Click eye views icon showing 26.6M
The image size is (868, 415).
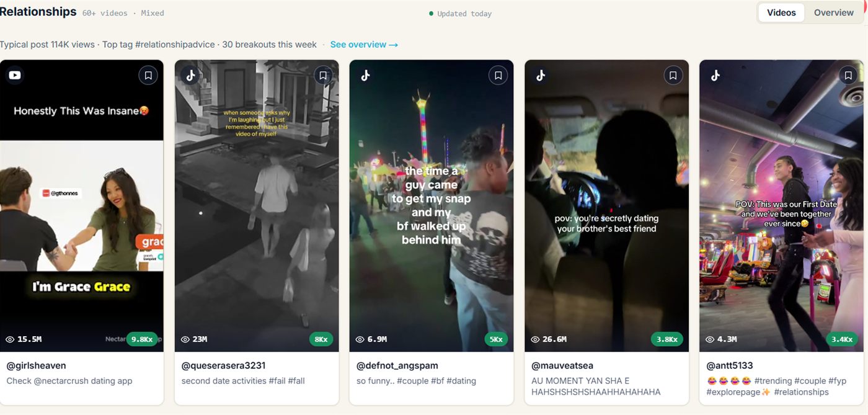(535, 339)
